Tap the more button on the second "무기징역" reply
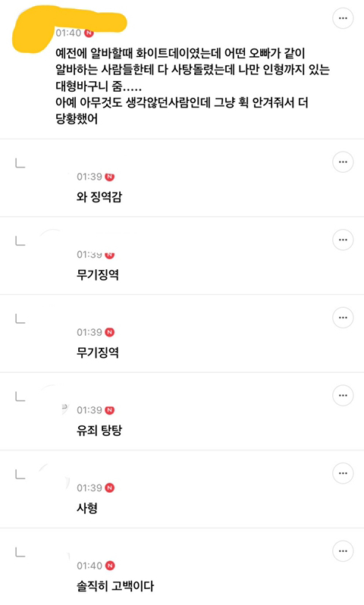Image resolution: width=364 pixels, height=605 pixels. tap(343, 318)
